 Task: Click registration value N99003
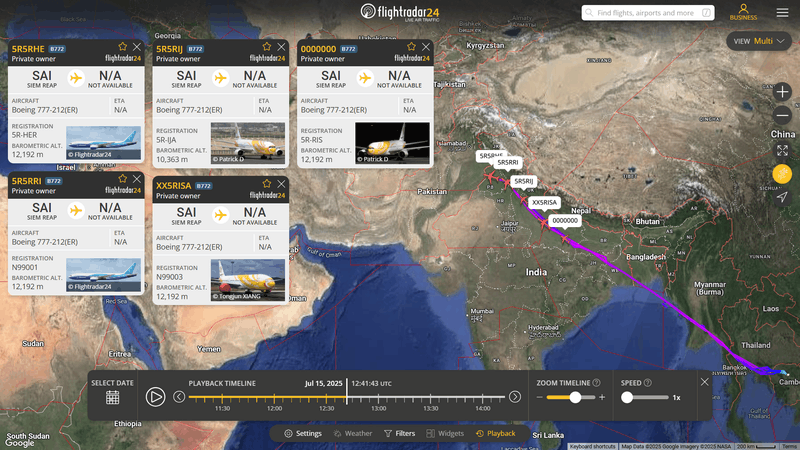(x=169, y=277)
